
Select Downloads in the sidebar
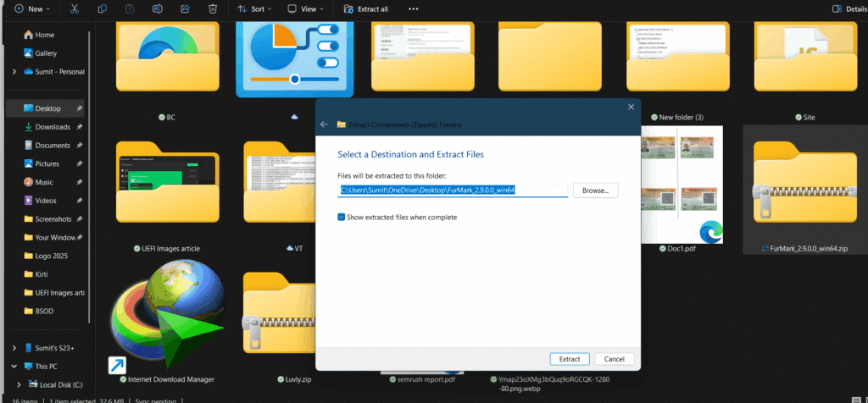click(x=52, y=127)
